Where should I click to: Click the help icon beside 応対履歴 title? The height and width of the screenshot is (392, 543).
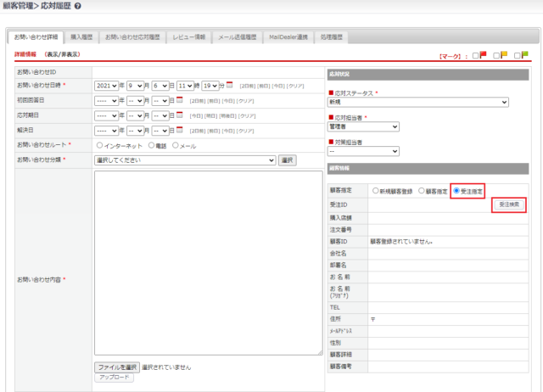tap(78, 7)
